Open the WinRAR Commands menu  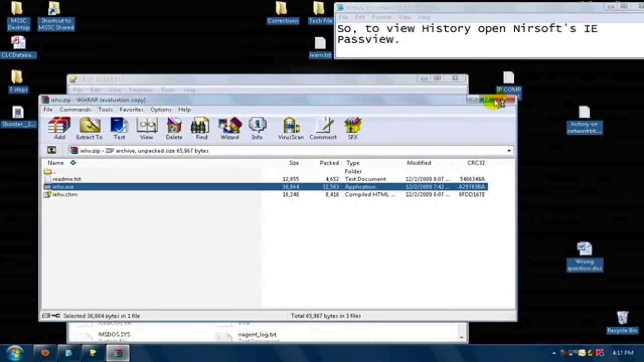(75, 109)
